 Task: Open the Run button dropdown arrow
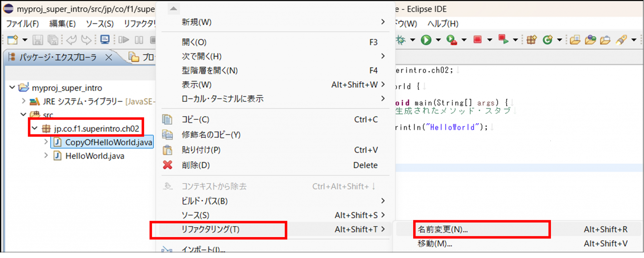(x=438, y=40)
